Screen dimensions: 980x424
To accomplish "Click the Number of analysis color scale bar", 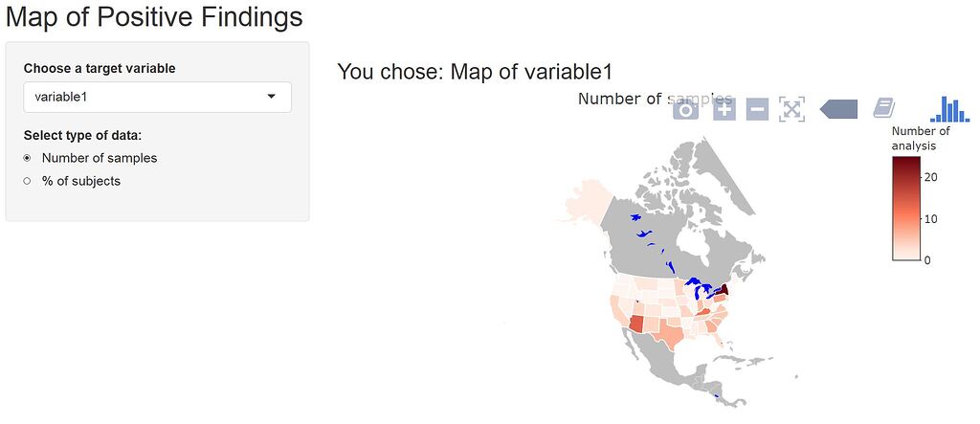I will click(x=906, y=209).
